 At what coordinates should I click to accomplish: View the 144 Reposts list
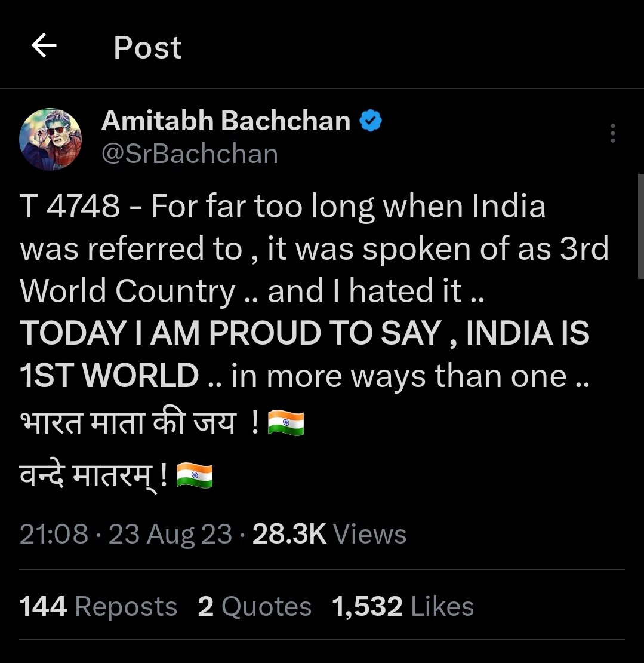click(98, 607)
